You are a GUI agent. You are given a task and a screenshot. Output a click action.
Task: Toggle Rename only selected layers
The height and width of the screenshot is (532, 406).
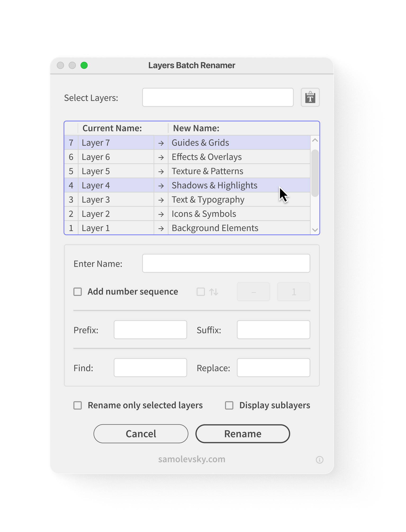(77, 405)
